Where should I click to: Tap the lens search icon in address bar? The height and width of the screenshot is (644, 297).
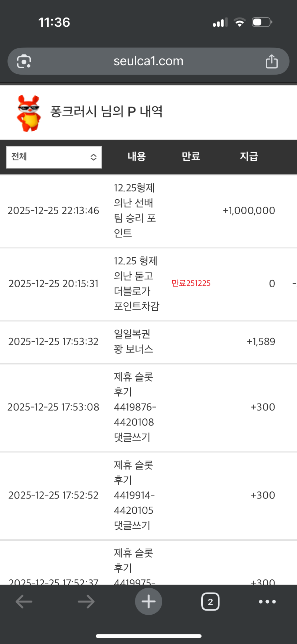pyautogui.click(x=24, y=61)
